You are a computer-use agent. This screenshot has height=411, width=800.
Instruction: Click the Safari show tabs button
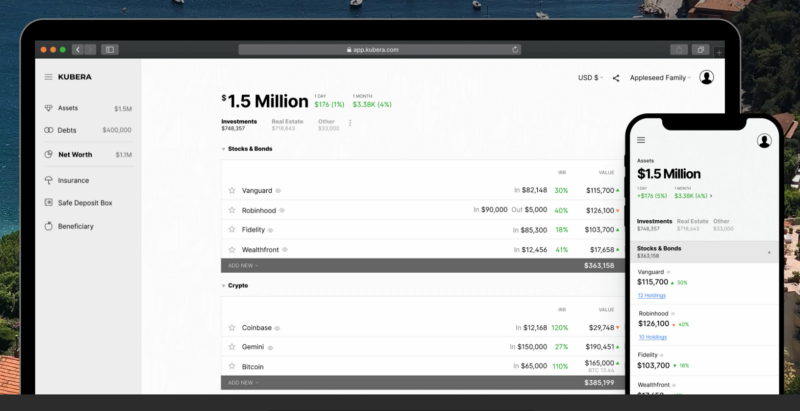701,49
